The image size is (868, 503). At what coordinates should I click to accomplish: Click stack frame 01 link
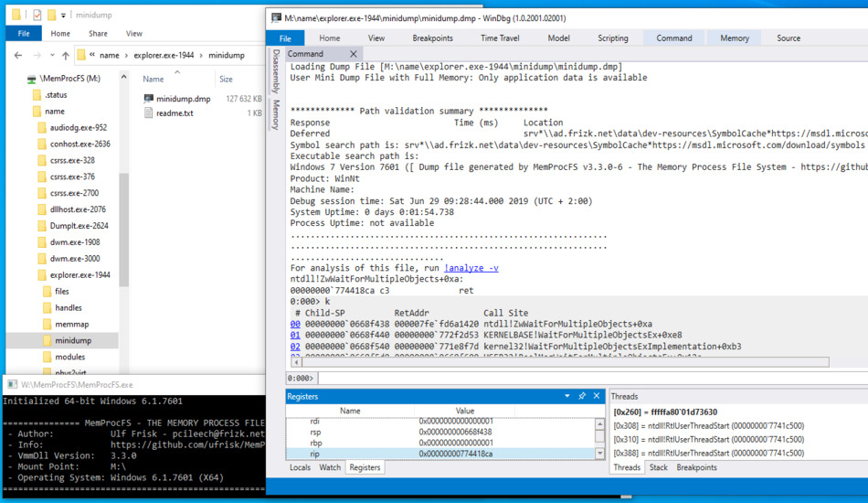[x=295, y=335]
